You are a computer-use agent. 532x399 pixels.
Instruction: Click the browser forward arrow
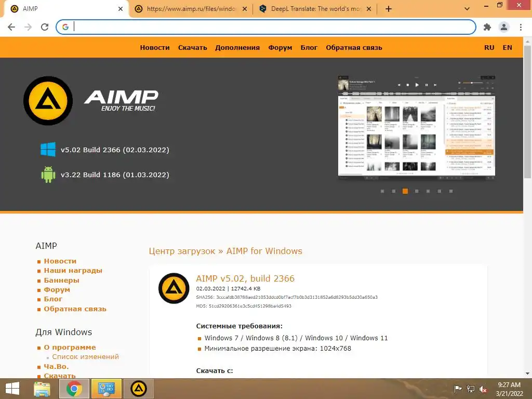tap(28, 27)
